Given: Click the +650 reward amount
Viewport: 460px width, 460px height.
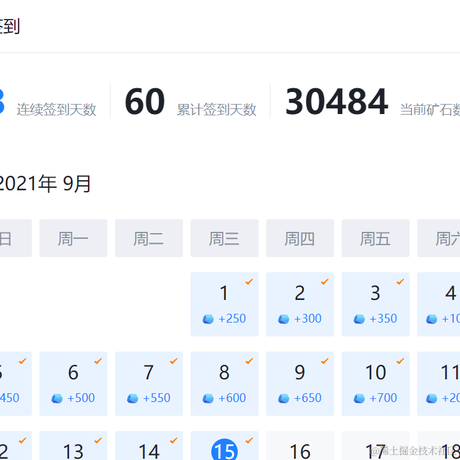Looking at the screenshot, I should pos(308,398).
